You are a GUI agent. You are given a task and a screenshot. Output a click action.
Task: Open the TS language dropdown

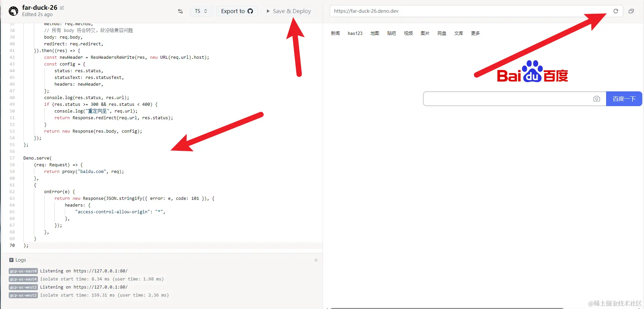(x=201, y=11)
